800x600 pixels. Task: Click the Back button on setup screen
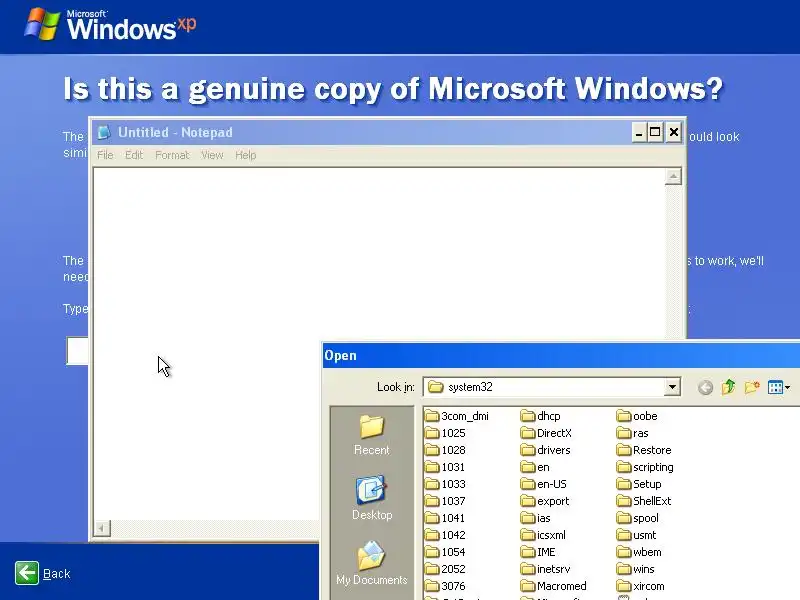(x=43, y=573)
